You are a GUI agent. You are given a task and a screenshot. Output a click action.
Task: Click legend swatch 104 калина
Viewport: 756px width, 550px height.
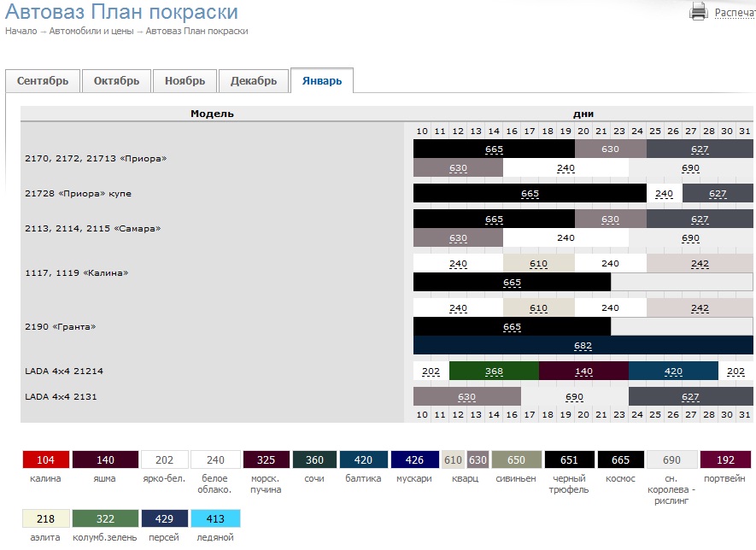coord(46,459)
